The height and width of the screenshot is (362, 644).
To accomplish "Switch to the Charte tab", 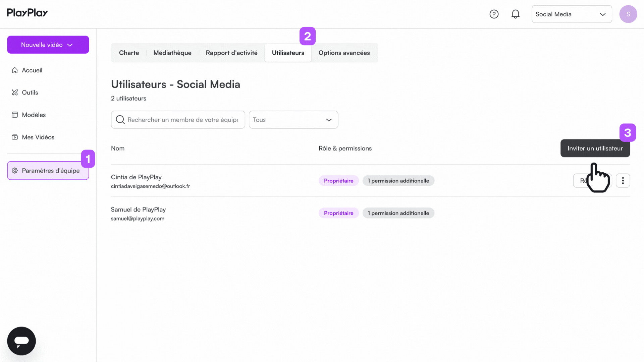I will 129,53.
